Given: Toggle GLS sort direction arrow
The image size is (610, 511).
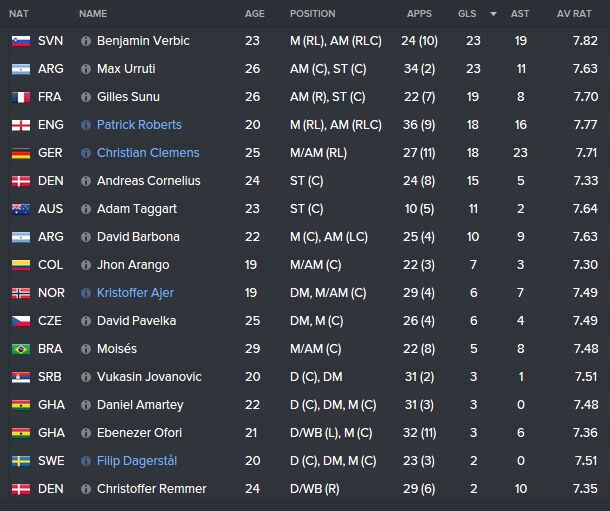Looking at the screenshot, I should pos(493,14).
